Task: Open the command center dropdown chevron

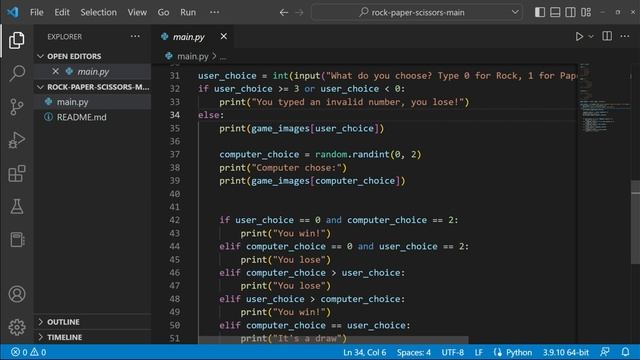Action: pyautogui.click(x=515, y=12)
